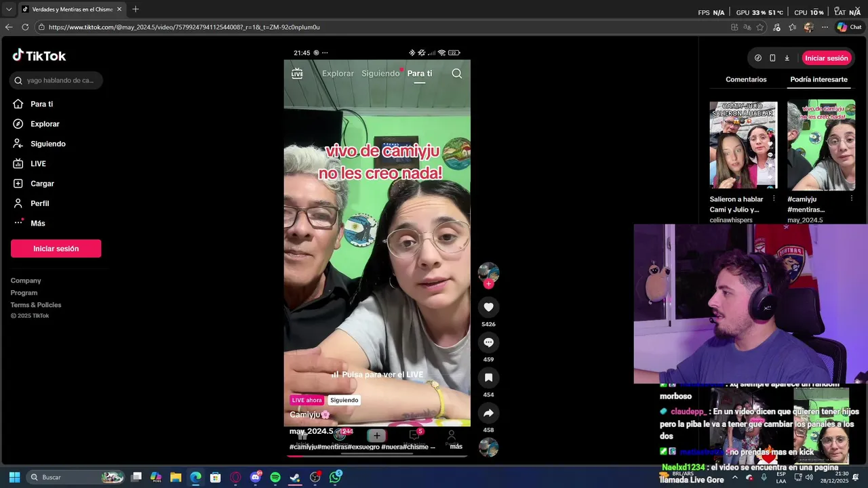Open OBS Studio from taskbar
868x488 pixels.
pyautogui.click(x=315, y=477)
